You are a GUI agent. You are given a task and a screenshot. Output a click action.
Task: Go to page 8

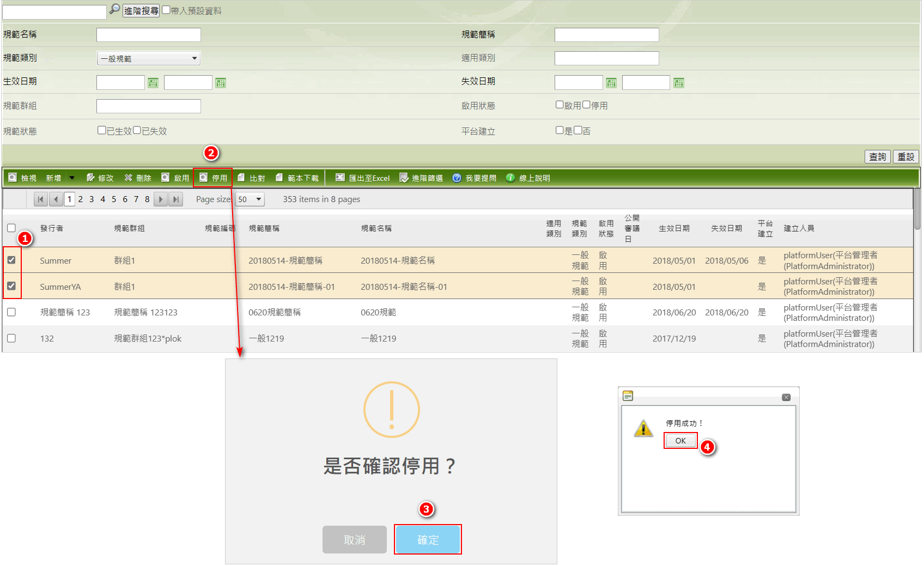coord(147,199)
